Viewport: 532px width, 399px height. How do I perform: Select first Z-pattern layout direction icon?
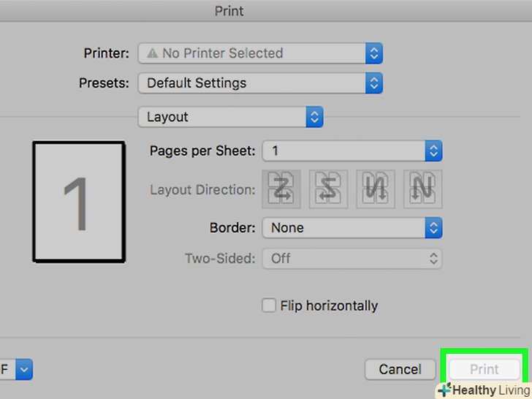point(281,189)
